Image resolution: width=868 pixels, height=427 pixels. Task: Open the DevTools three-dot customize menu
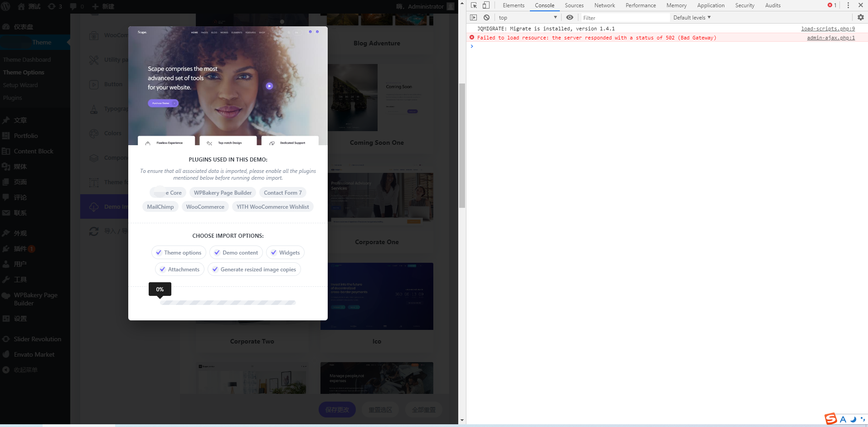(848, 5)
